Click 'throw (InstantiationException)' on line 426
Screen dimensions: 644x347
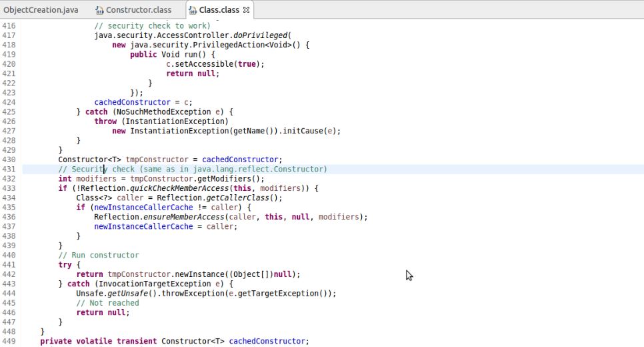click(x=161, y=121)
